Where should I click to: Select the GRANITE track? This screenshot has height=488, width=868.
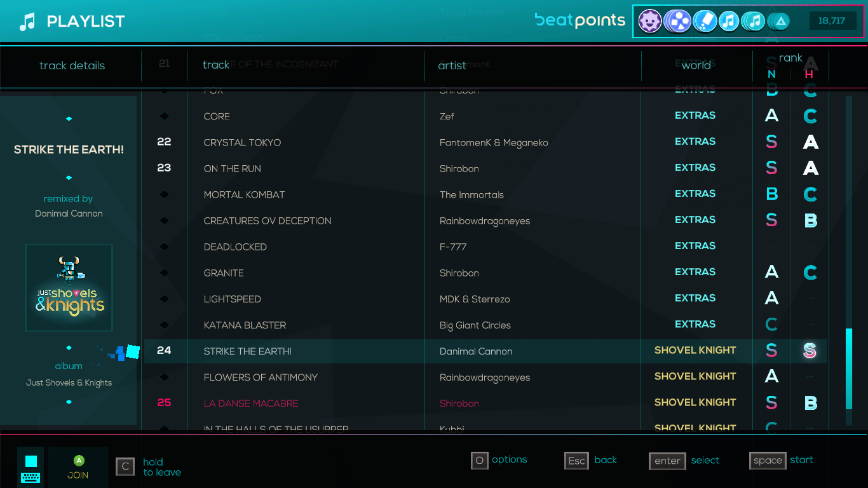(224, 273)
